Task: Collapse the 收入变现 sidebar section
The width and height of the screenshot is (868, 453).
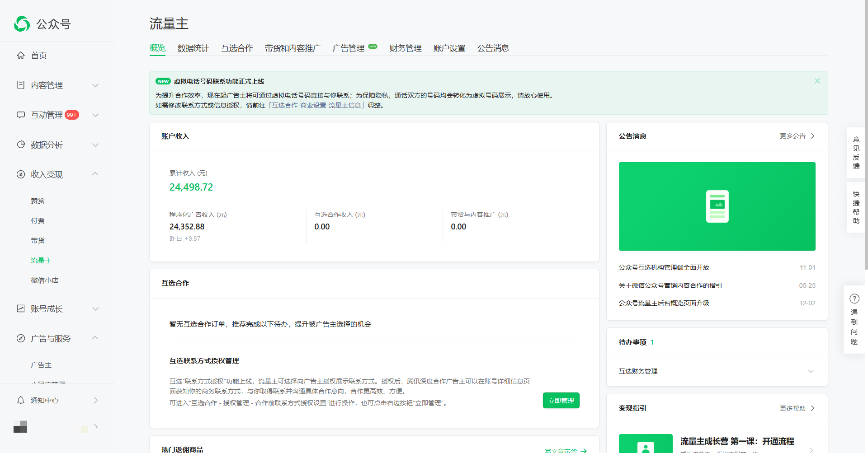Action: pos(95,174)
